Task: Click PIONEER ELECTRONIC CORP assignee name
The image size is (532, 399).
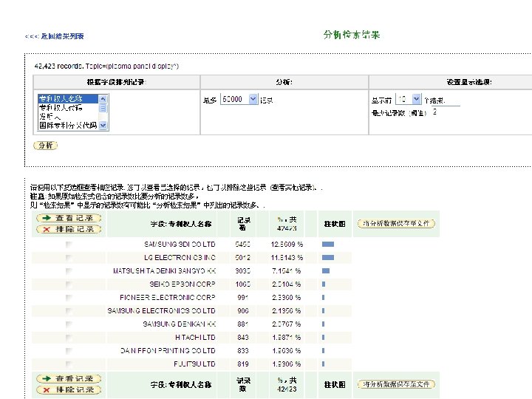Action: pyautogui.click(x=168, y=297)
